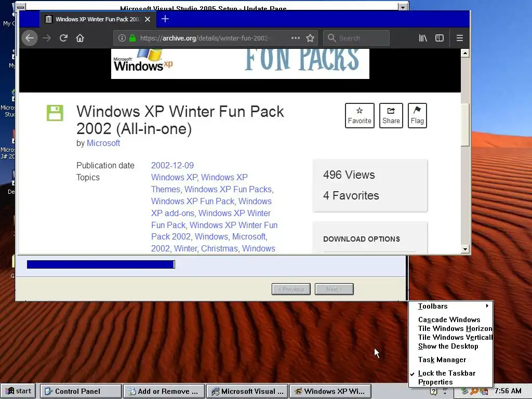Switch to Add or Remove taskbar button
This screenshot has width=532, height=399.
164,391
